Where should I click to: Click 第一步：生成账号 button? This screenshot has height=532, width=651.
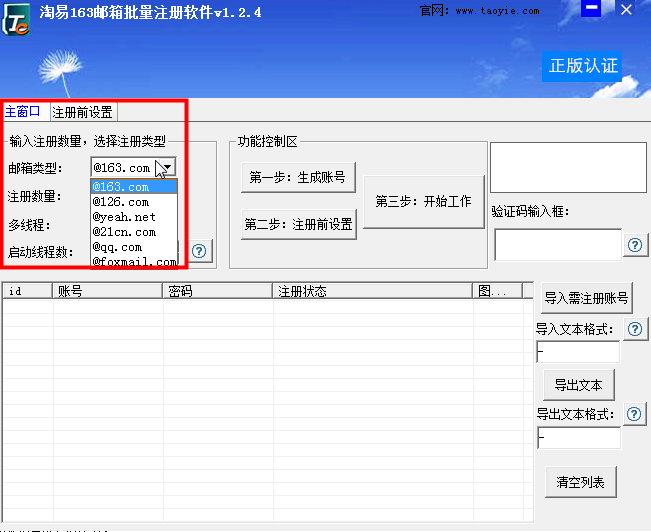[x=298, y=177]
